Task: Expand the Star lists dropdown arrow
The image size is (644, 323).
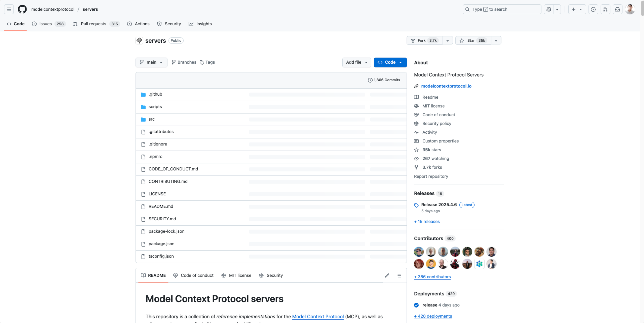Action: tap(496, 40)
